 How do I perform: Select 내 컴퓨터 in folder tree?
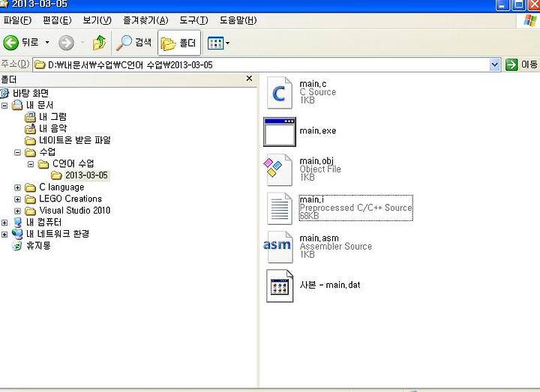tap(43, 222)
